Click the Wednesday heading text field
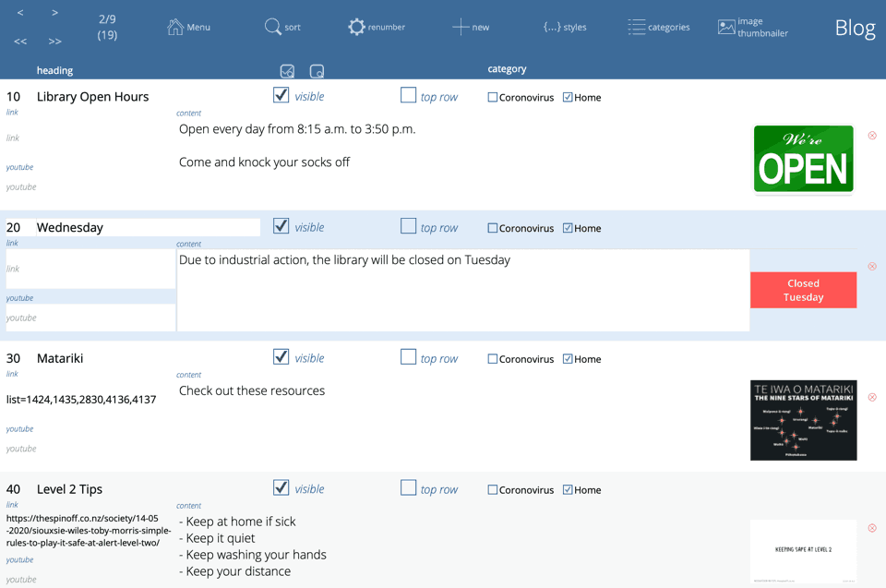Screen dimensions: 886x588 (147, 227)
